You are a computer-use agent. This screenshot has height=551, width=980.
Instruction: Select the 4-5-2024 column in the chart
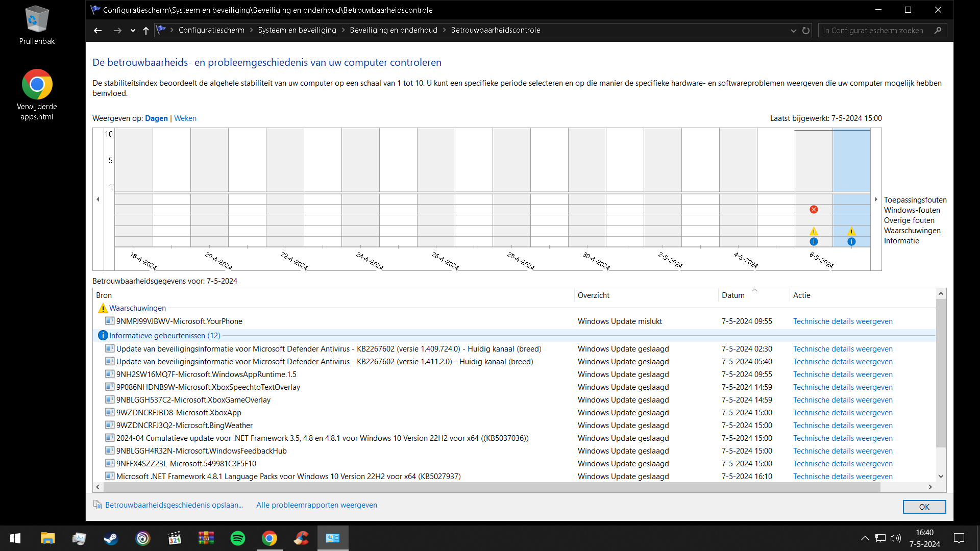pos(738,188)
